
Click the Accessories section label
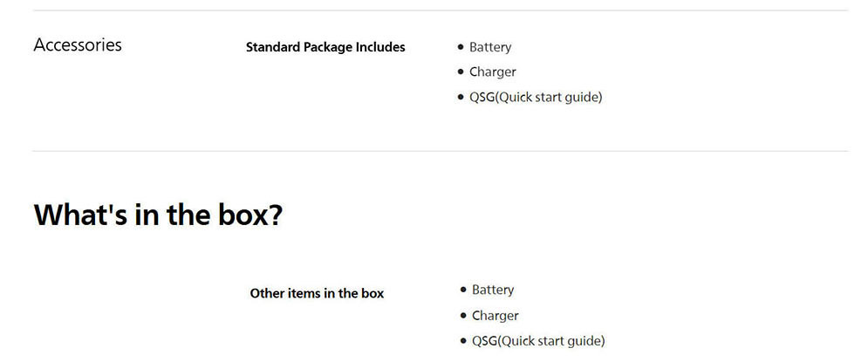(78, 45)
